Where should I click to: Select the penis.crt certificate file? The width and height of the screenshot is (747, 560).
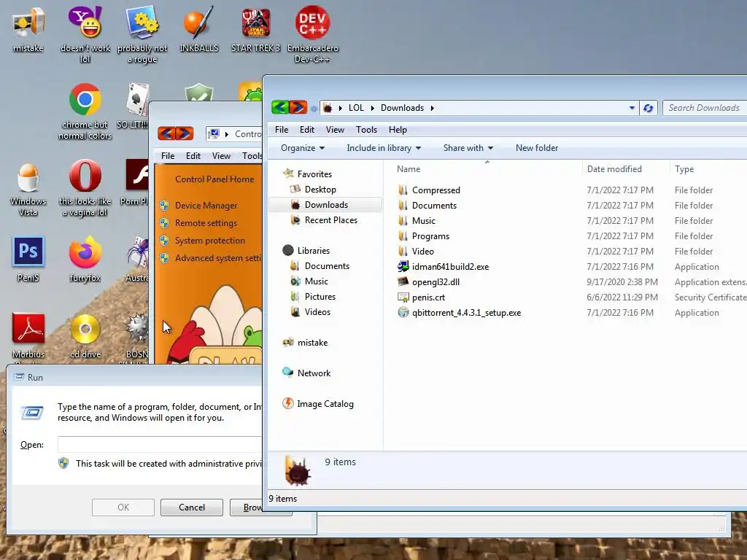(428, 297)
